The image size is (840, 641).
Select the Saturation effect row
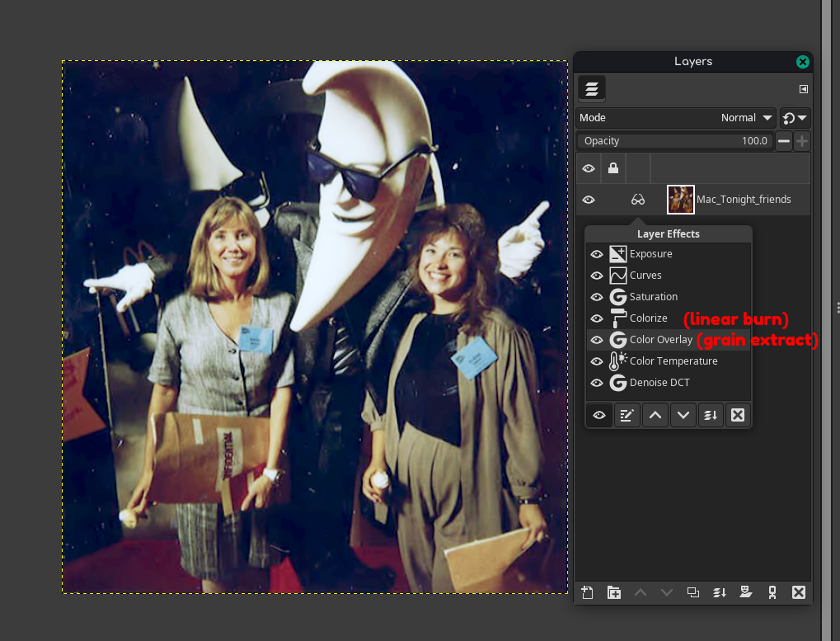669,297
